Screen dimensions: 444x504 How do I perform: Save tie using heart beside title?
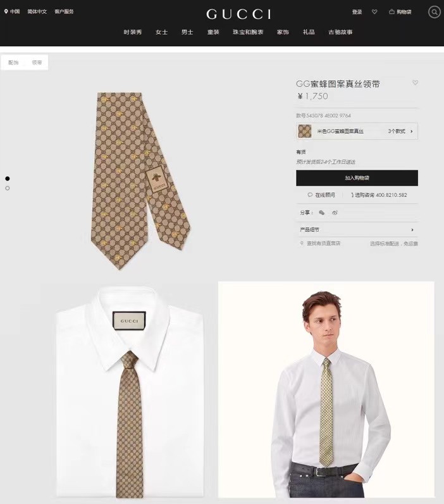point(415,82)
